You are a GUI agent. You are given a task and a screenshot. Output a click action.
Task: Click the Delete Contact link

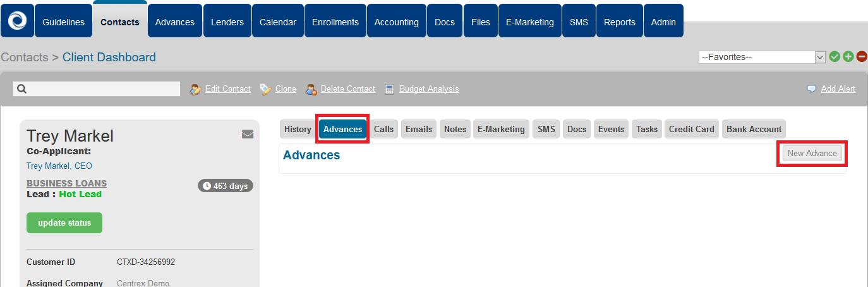click(x=348, y=89)
